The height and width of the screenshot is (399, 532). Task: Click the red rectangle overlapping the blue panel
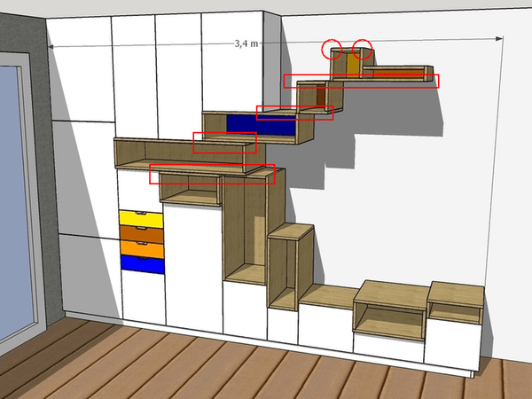[294, 113]
